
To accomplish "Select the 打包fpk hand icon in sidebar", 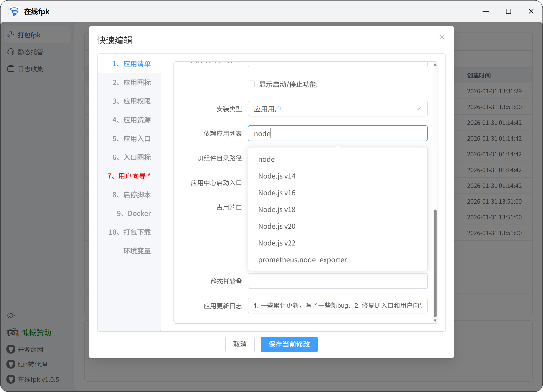I will 11,35.
